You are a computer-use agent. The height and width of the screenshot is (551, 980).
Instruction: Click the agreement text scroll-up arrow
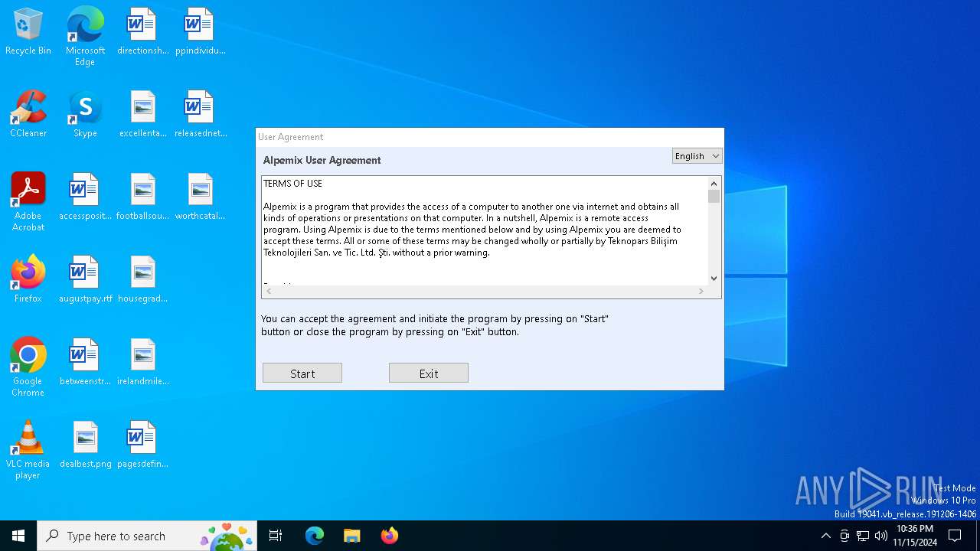(714, 184)
